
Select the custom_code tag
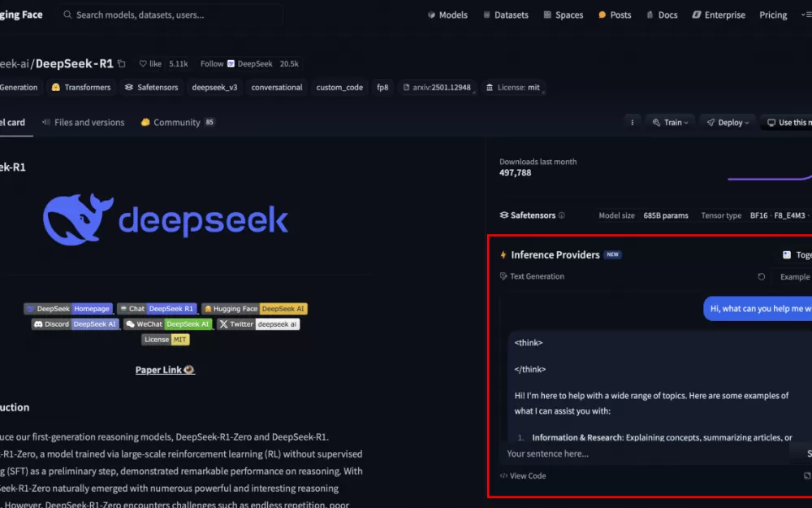point(339,87)
